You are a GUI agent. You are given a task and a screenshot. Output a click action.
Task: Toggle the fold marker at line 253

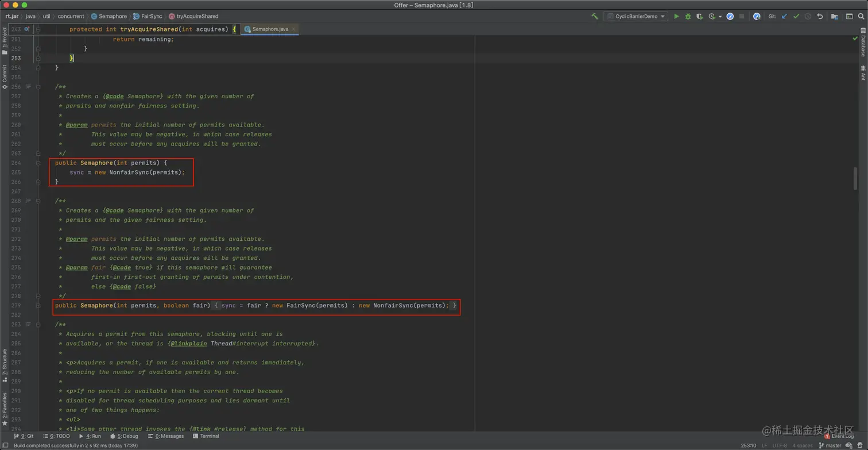pyautogui.click(x=38, y=58)
